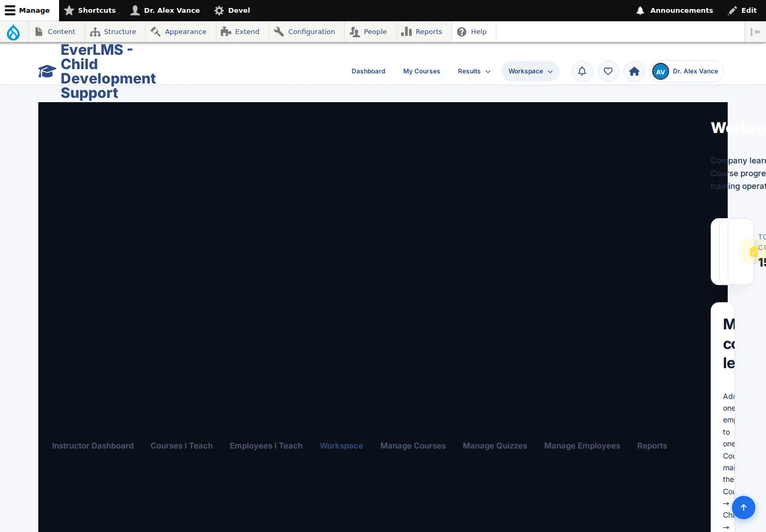The image size is (766, 532).
Task: Open Announcements bell in admin toolbar
Action: 674,10
